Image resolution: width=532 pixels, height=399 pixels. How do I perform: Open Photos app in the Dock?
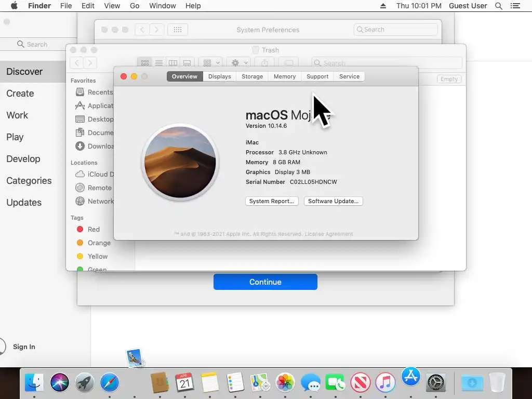[285, 382]
